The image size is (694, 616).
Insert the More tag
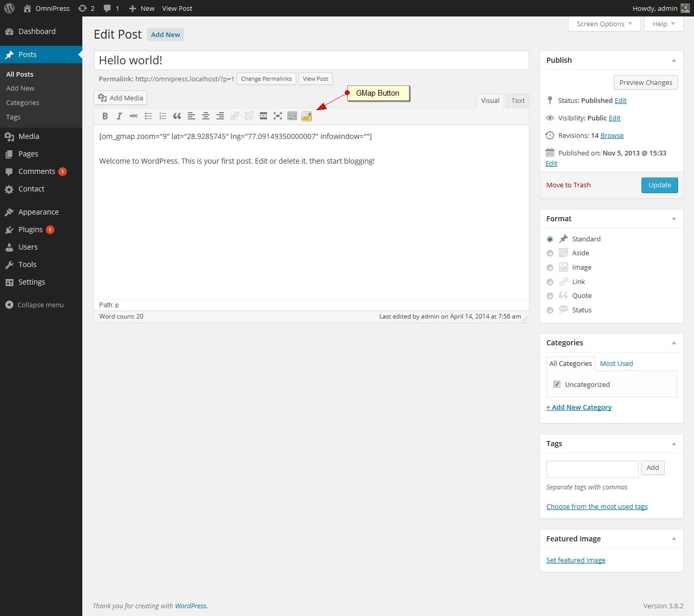pos(263,116)
